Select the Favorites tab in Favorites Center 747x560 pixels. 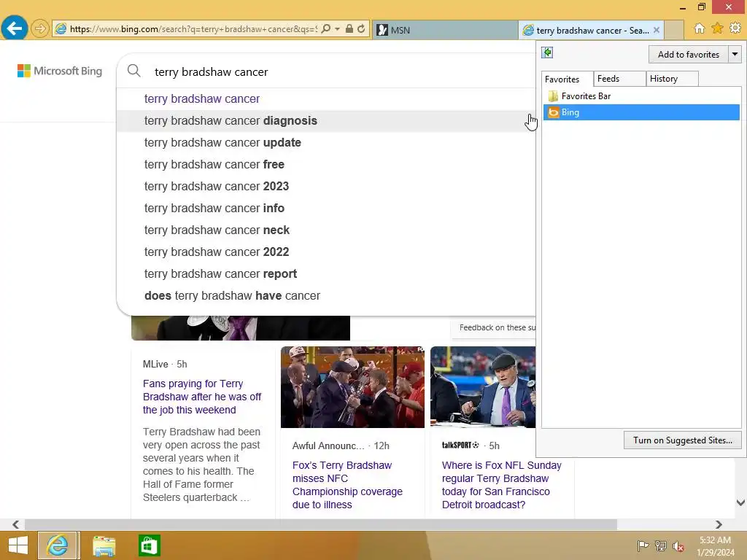(567, 79)
